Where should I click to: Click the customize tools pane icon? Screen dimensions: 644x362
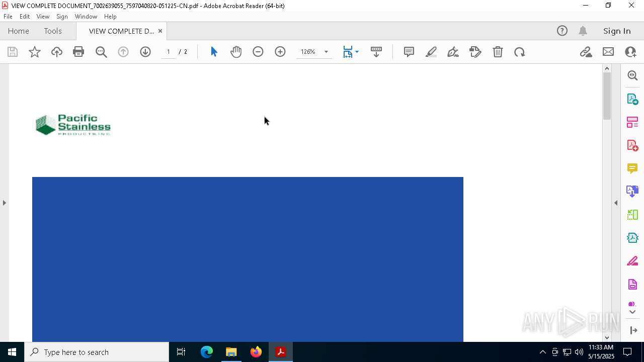(633, 330)
